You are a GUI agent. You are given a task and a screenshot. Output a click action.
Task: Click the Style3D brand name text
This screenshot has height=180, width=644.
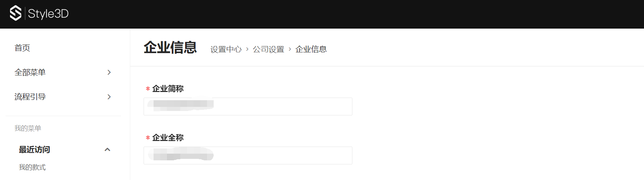48,14
